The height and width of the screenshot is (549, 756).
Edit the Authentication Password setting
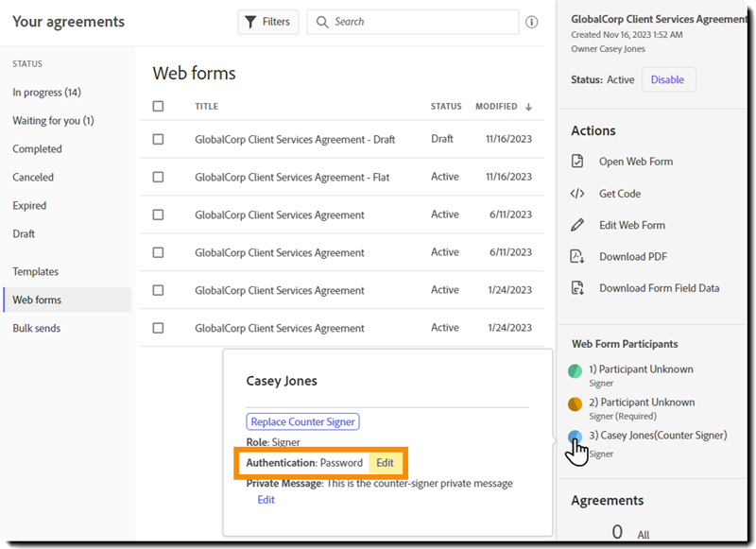click(x=385, y=463)
